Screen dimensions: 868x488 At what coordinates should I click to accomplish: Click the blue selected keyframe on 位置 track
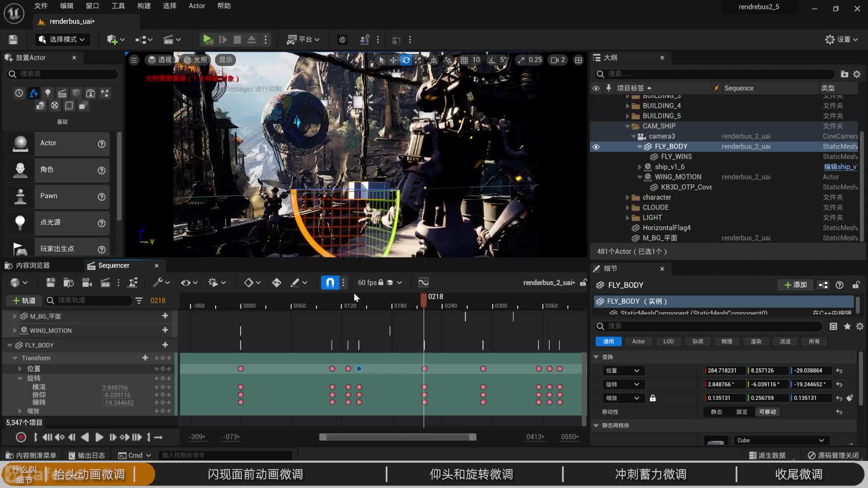(x=359, y=369)
